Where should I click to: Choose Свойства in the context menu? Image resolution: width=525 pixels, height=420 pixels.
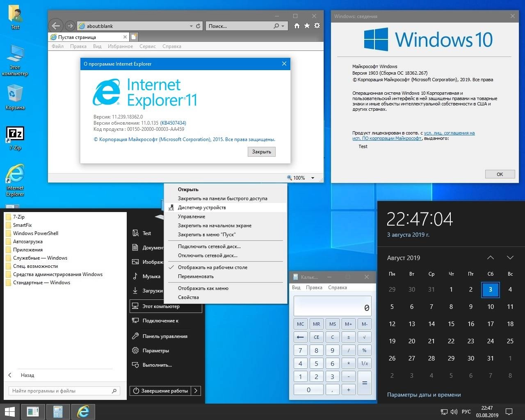226,297
